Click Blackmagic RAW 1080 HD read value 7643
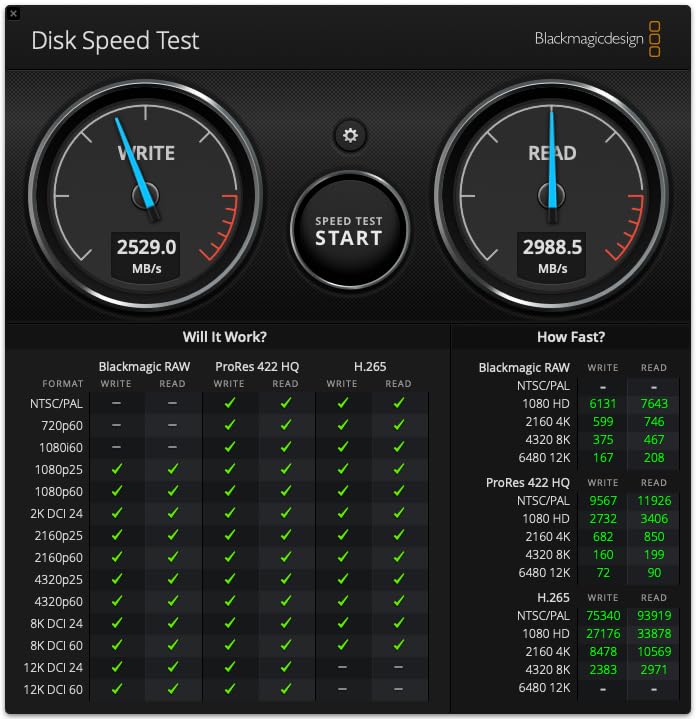Screen dimensions: 696x719 click(654, 404)
